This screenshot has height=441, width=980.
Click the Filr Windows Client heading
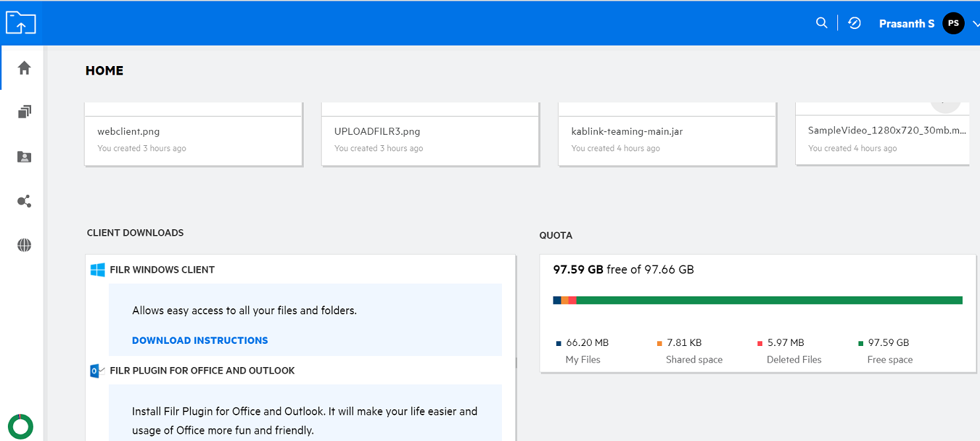pyautogui.click(x=162, y=270)
